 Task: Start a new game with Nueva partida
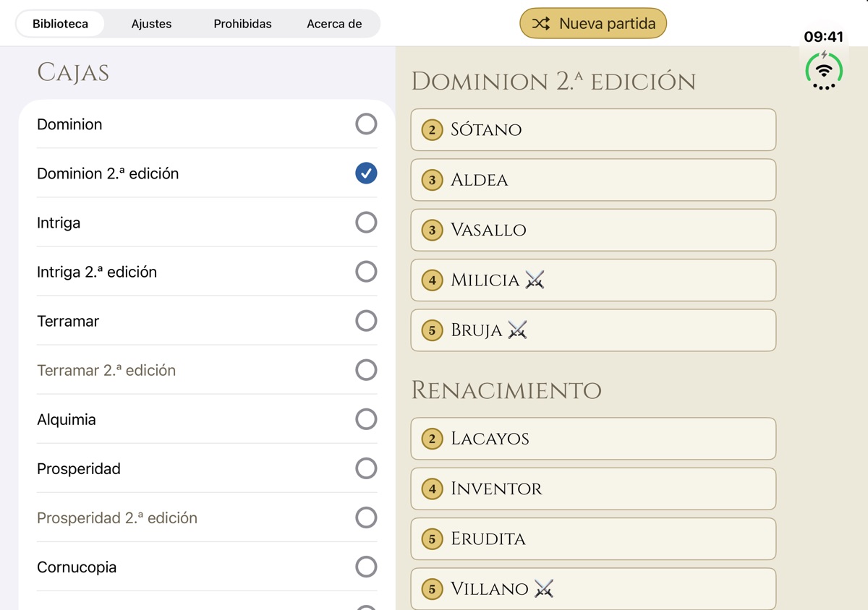tap(593, 23)
